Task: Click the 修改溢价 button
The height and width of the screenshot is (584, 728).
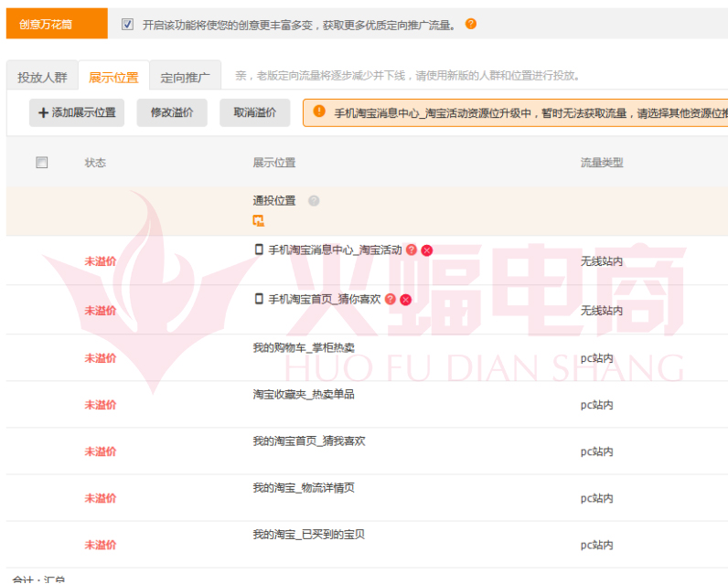Action: click(x=172, y=112)
